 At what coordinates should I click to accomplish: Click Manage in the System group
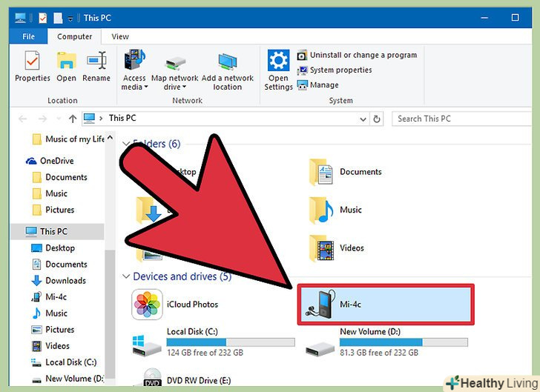tap(318, 84)
